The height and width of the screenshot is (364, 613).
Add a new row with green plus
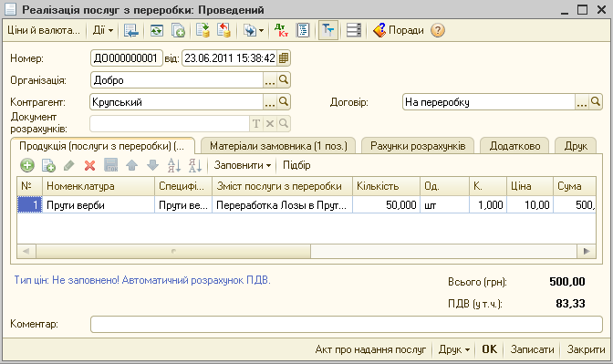click(27, 165)
